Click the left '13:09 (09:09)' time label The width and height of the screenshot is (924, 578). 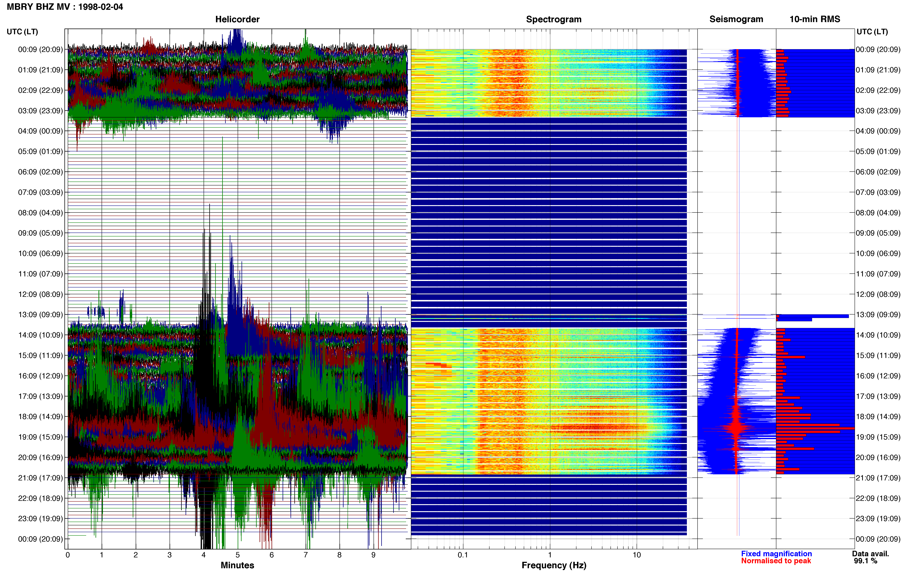click(41, 315)
